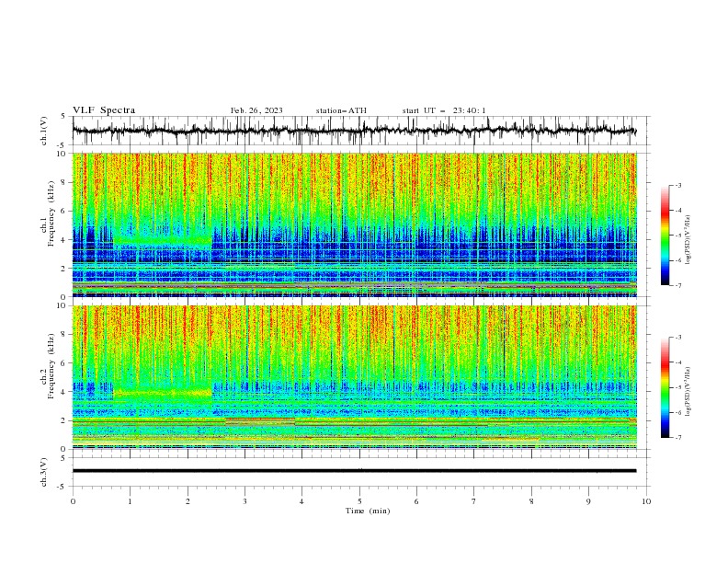Viewport: 728px width, 563px height.
Task: Click the ch.2 spectrogram image
Action: [354, 377]
